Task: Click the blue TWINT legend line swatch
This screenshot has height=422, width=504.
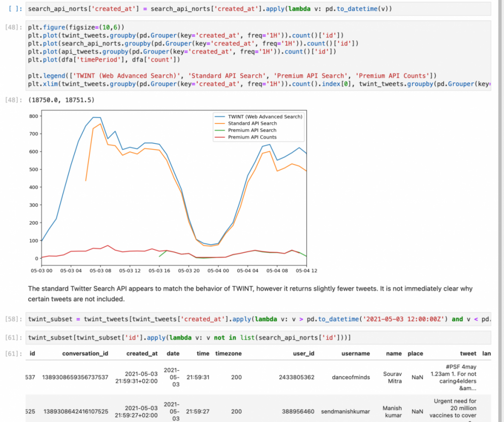Action: click(x=219, y=117)
